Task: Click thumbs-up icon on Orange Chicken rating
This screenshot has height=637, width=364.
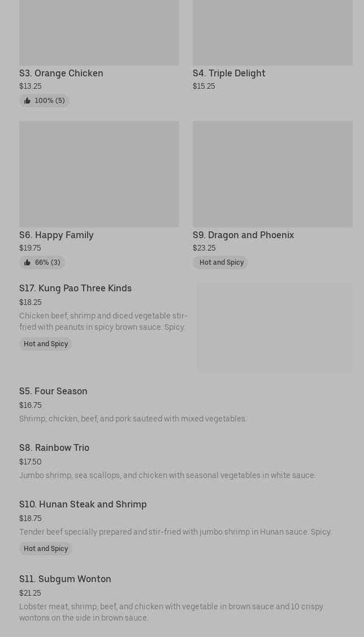Action: 27,101
